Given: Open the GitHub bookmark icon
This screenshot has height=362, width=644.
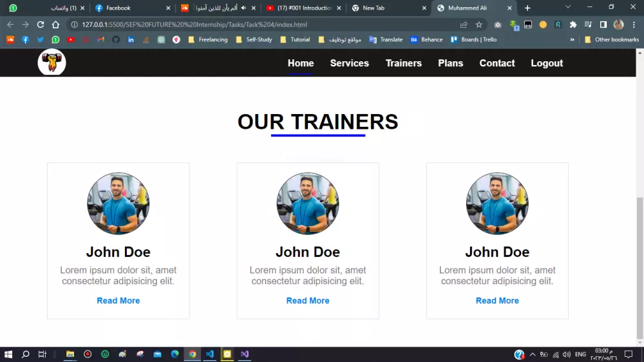Looking at the screenshot, I should [x=116, y=40].
